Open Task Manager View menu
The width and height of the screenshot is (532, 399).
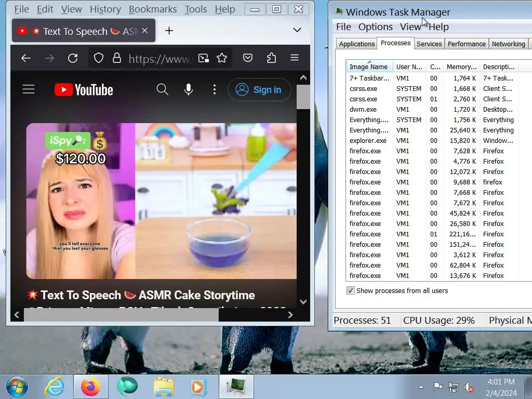click(410, 26)
